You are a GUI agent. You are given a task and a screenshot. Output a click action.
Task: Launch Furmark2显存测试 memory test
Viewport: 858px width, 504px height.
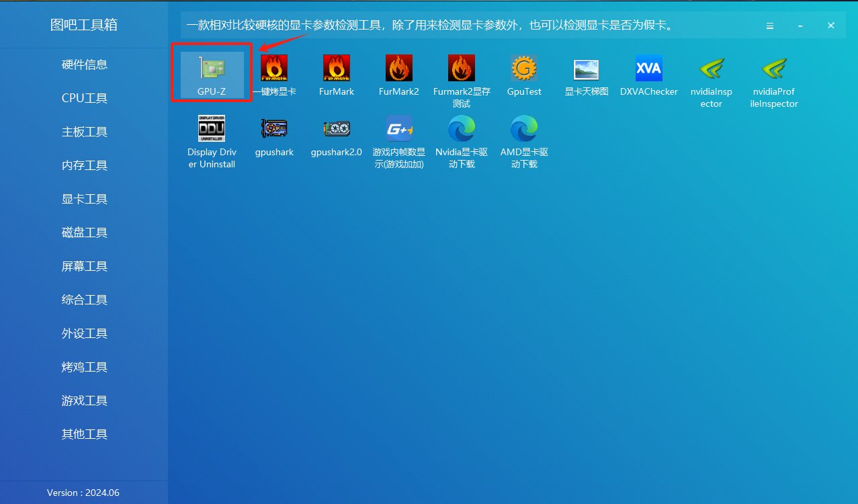[x=462, y=81]
